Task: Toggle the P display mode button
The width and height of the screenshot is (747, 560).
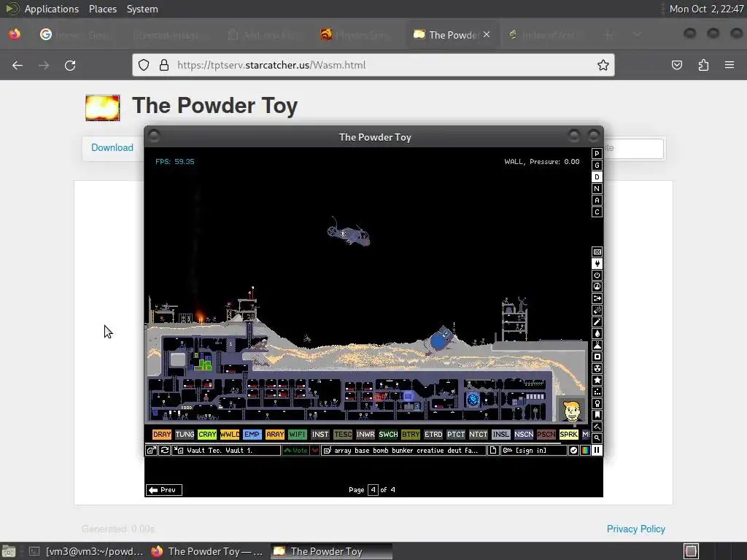Action: pos(597,153)
